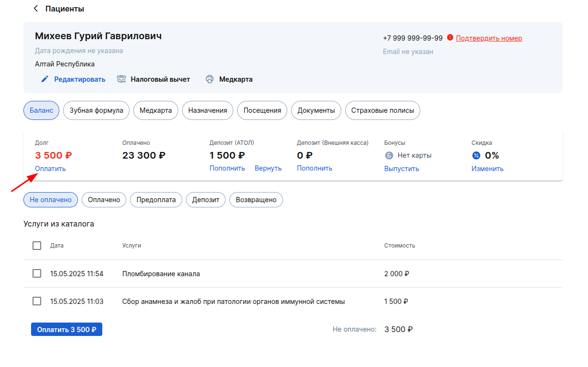This screenshot has width=588, height=367.
Task: Click Пополнить under Депозит (АТОЛ)
Action: click(227, 168)
